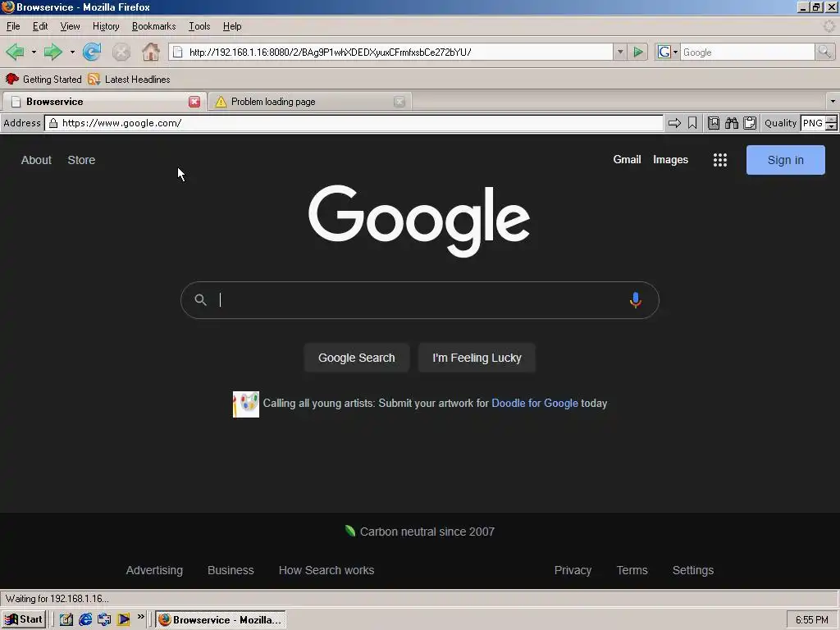The height and width of the screenshot is (630, 840).
Task: Open the Forward history dropdown arrow
Action: tap(72, 52)
